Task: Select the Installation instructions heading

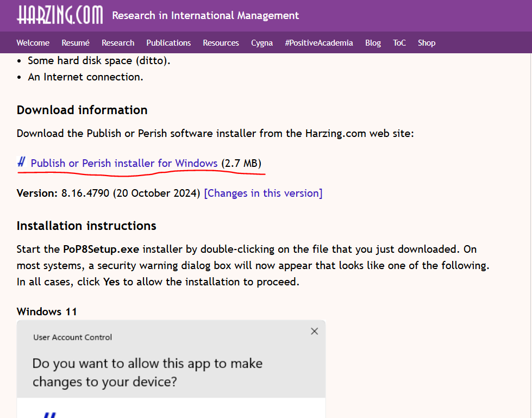Action: pyautogui.click(x=86, y=226)
